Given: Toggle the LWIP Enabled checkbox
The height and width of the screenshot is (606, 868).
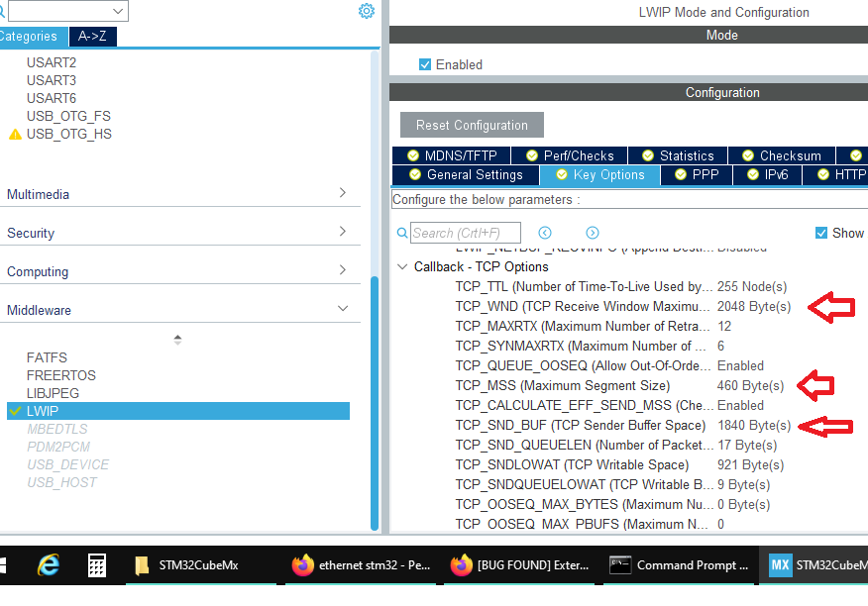Looking at the screenshot, I should (x=425, y=64).
